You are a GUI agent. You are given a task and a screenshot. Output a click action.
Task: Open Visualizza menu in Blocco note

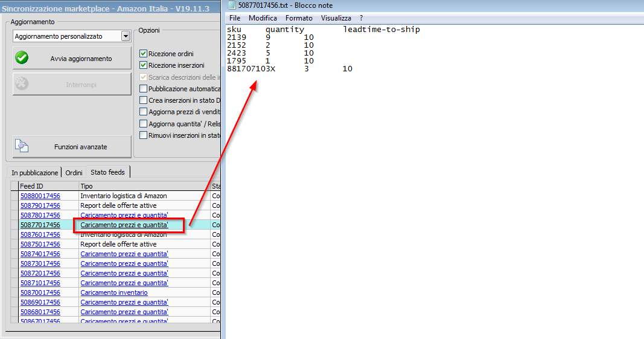click(336, 18)
